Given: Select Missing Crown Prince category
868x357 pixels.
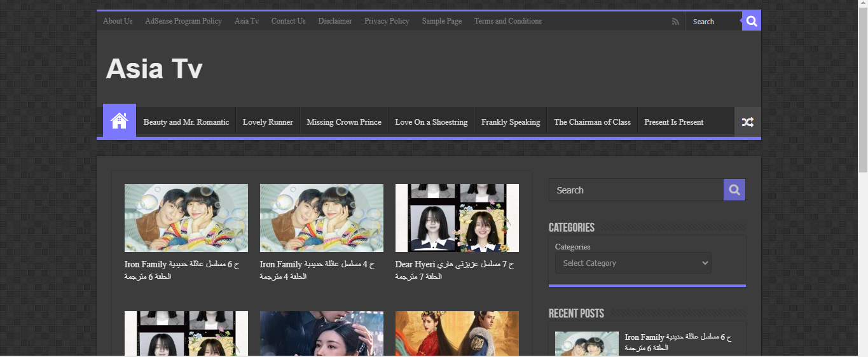Looking at the screenshot, I should coord(344,122).
